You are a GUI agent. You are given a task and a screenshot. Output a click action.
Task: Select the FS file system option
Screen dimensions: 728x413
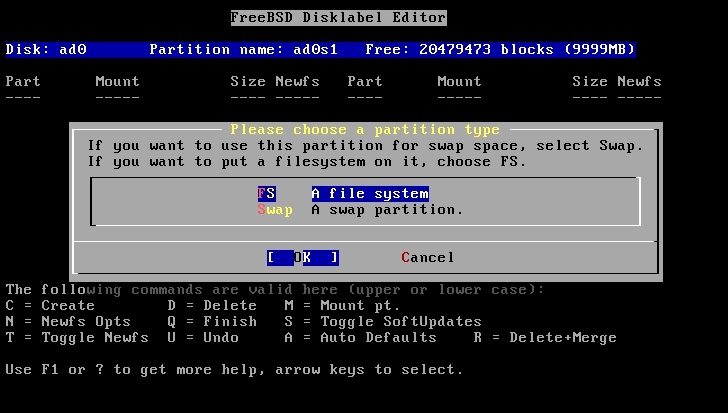tap(343, 194)
